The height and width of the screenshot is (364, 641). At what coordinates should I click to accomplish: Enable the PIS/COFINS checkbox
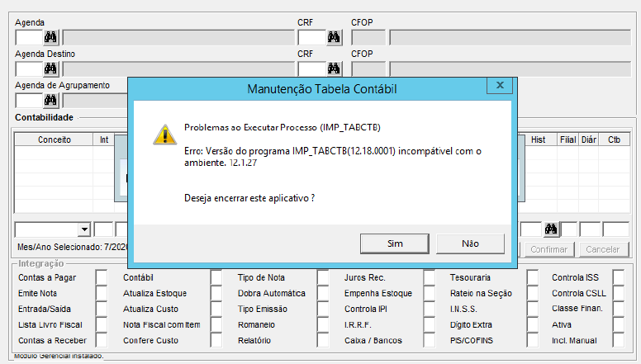(x=533, y=340)
